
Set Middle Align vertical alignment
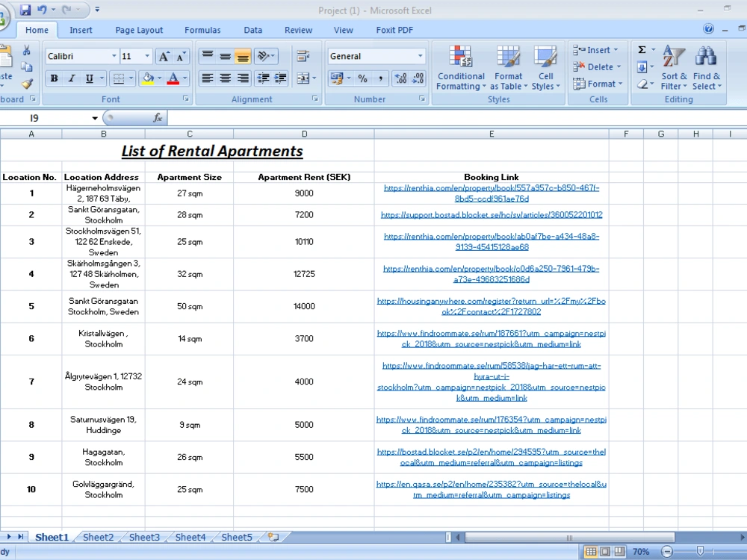pyautogui.click(x=225, y=57)
